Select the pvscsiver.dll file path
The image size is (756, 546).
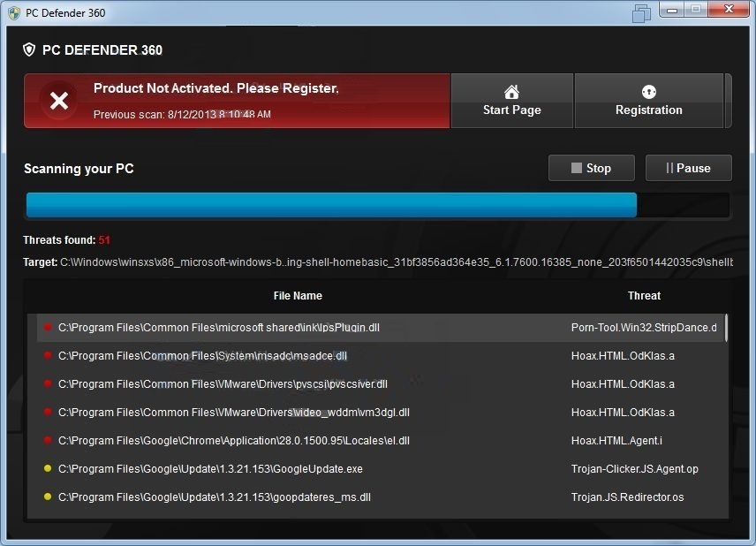tap(223, 384)
